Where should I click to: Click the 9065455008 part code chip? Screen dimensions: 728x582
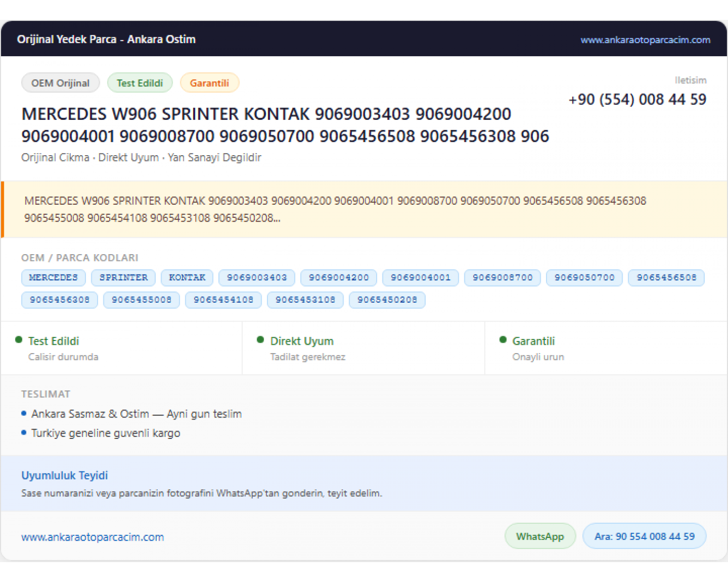[x=142, y=300]
